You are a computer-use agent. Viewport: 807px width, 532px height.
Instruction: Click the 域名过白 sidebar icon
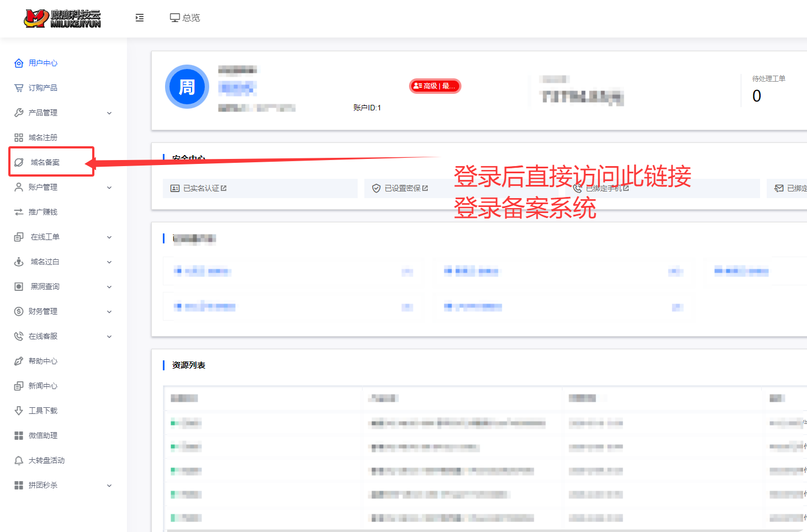click(x=19, y=262)
